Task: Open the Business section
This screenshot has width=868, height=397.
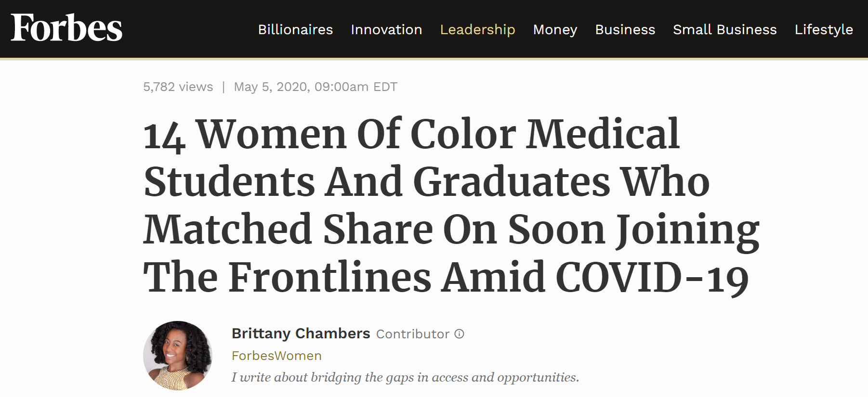Action: pyautogui.click(x=625, y=29)
